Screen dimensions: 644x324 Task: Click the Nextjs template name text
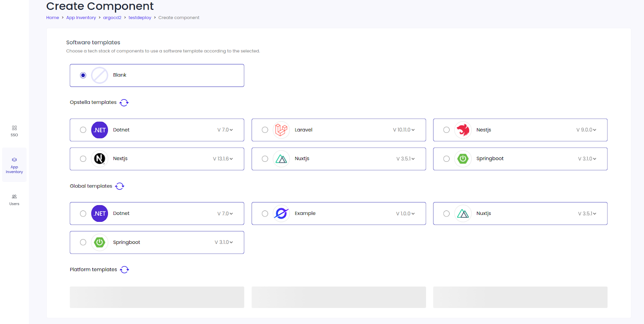tap(120, 159)
